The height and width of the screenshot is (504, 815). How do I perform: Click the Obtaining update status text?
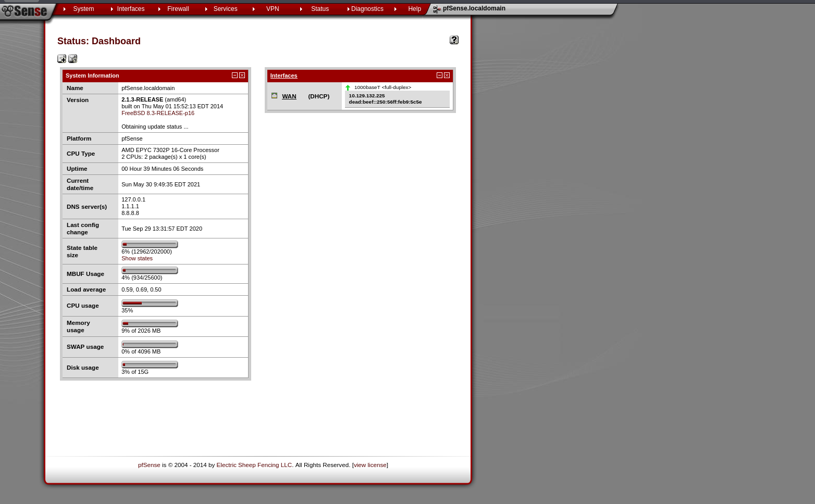[155, 127]
